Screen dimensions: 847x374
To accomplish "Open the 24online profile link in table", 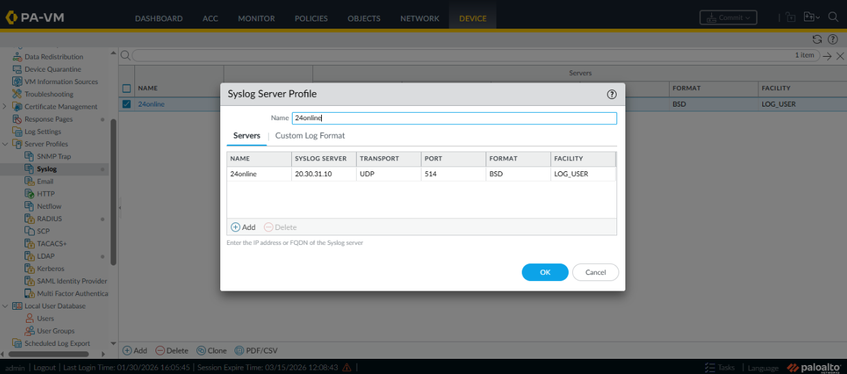I will pos(151,104).
